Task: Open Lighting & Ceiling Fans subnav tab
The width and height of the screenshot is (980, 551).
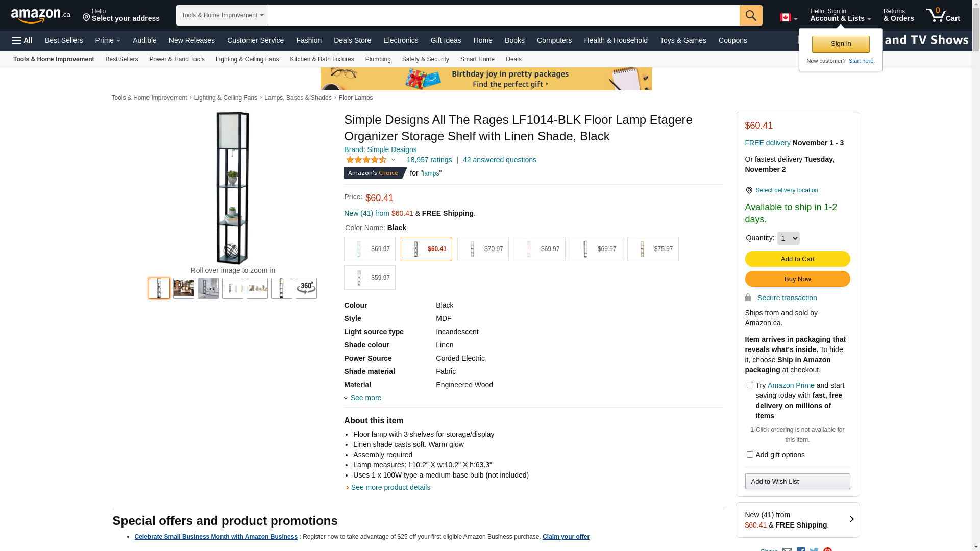Action: coord(247,59)
